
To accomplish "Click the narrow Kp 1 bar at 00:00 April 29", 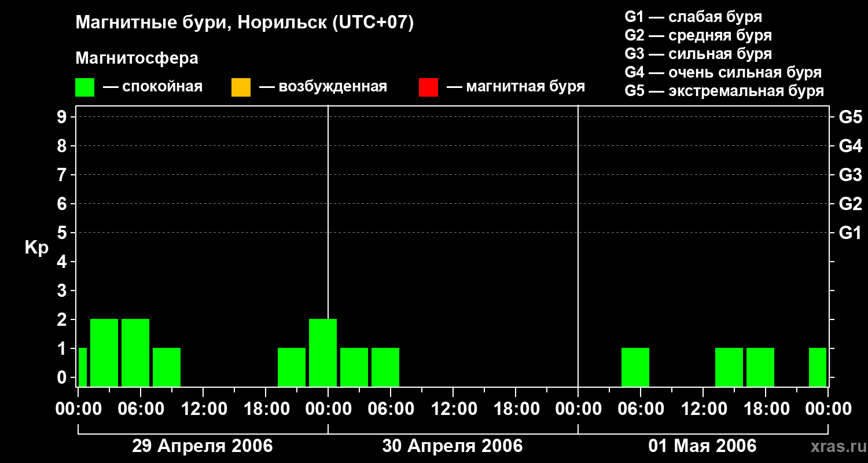I will pyautogui.click(x=83, y=367).
